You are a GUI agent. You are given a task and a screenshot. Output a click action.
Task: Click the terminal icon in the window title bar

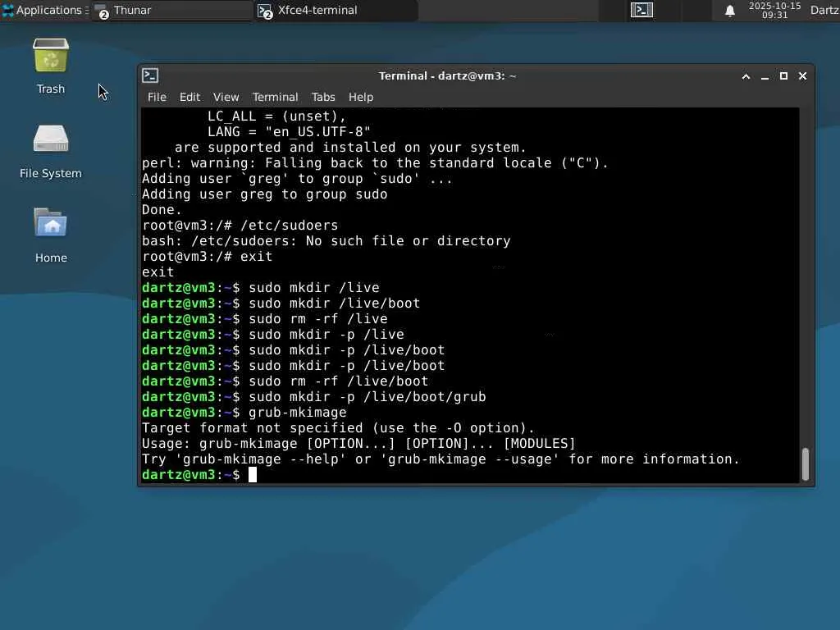[x=150, y=75]
